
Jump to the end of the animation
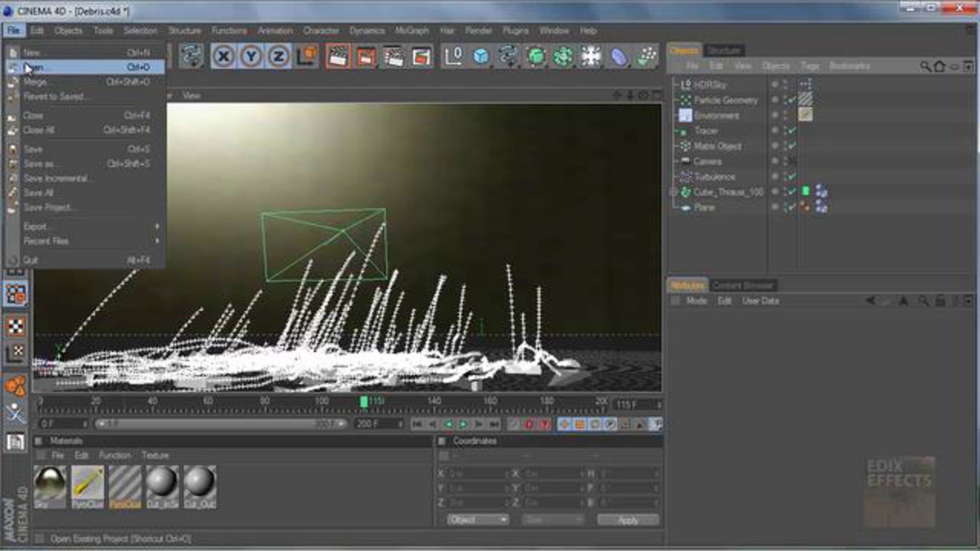click(494, 424)
